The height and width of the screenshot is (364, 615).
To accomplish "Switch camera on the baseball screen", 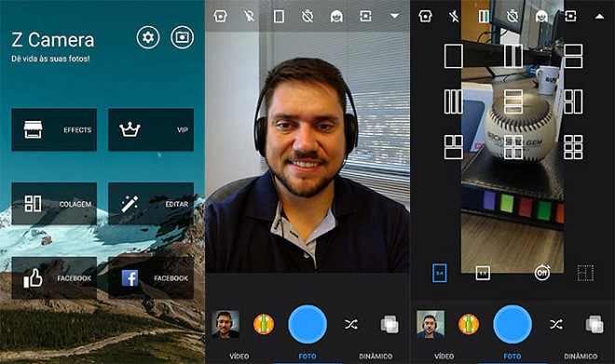I will [570, 16].
